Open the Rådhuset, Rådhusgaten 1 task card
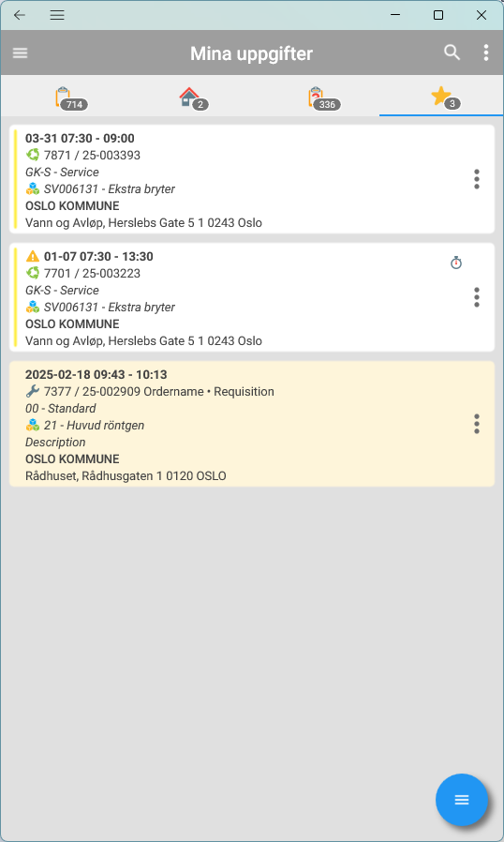Screen dimensions: 504x842 click(252, 424)
